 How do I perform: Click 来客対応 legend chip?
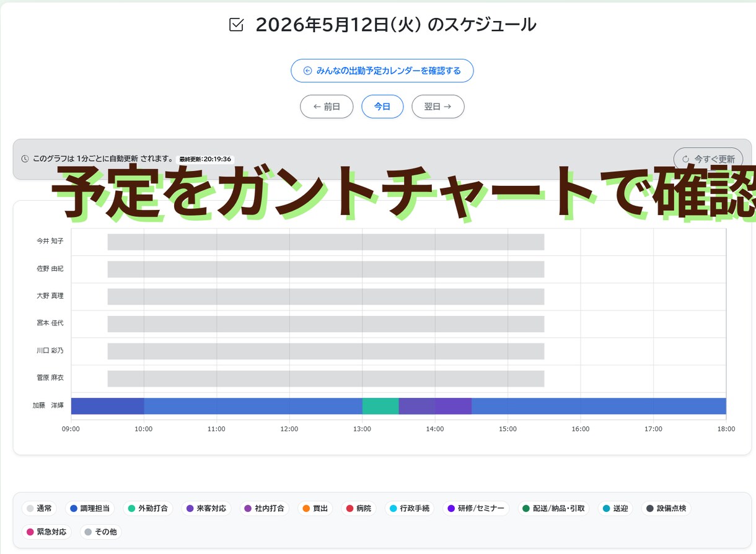tap(206, 509)
